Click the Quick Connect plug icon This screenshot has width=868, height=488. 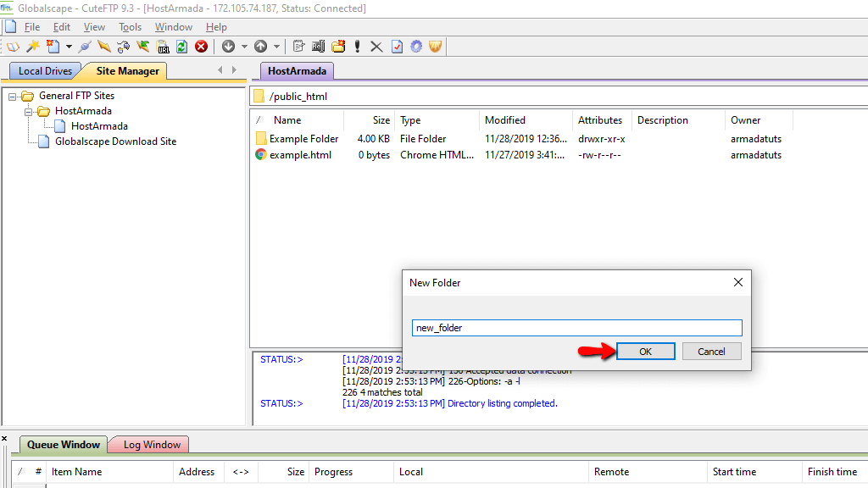(x=85, y=47)
